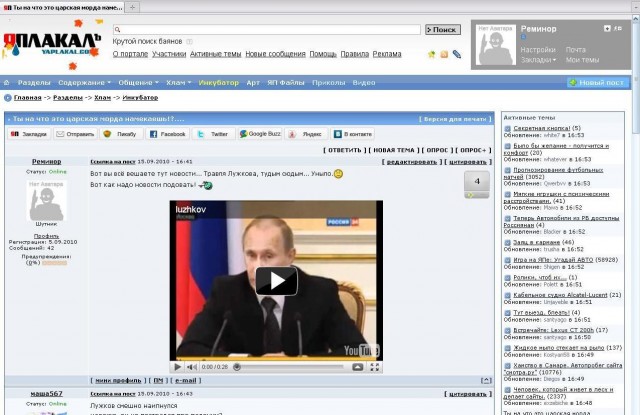Open the Разделы menu item

[34, 82]
